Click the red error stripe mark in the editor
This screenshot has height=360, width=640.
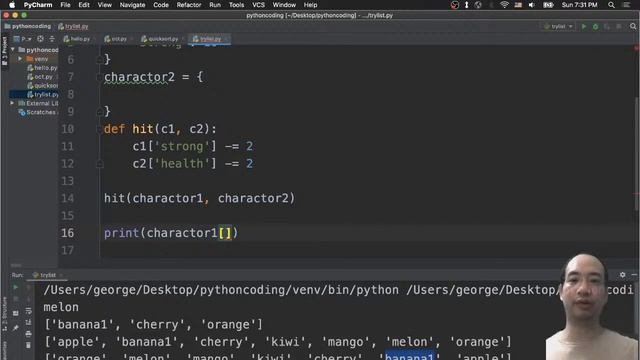pos(636,193)
